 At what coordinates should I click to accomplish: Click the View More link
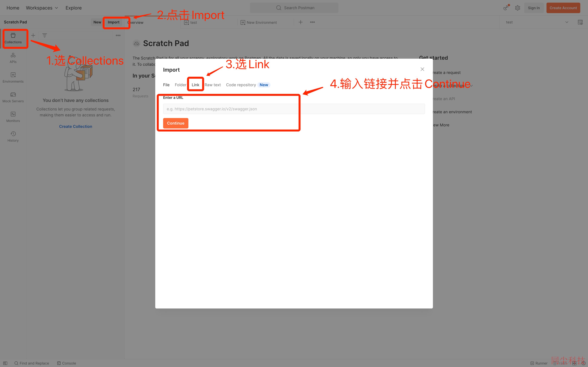click(x=441, y=125)
